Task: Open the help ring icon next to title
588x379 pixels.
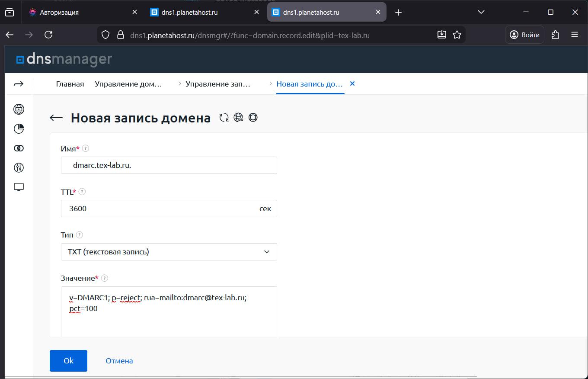Action: pyautogui.click(x=253, y=117)
